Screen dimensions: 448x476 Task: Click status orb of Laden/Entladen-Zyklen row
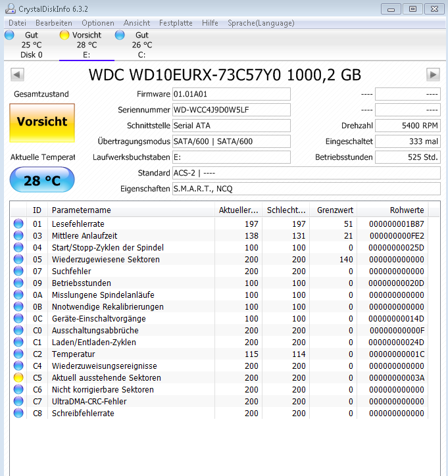point(18,342)
